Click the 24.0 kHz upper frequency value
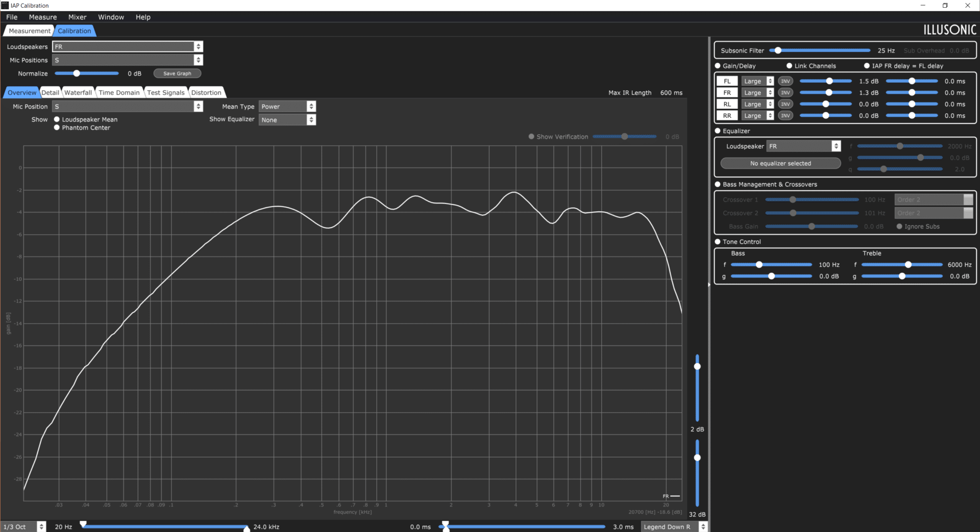Image resolution: width=980 pixels, height=532 pixels. click(266, 527)
